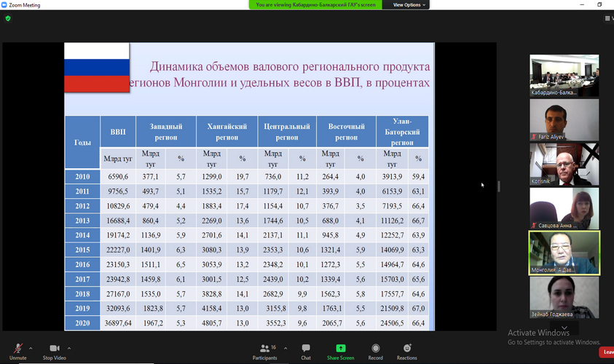Start recording with Record button
The image size is (614, 364).
(376, 350)
